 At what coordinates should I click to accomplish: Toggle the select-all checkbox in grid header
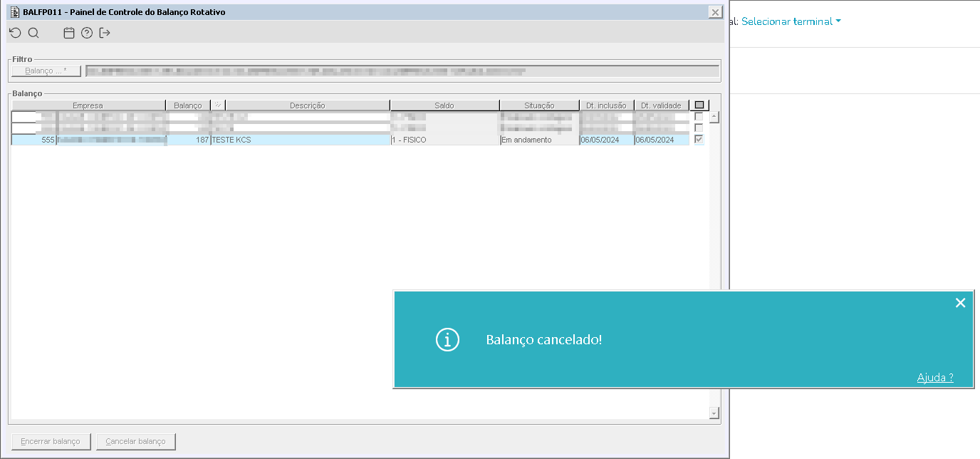click(x=699, y=105)
